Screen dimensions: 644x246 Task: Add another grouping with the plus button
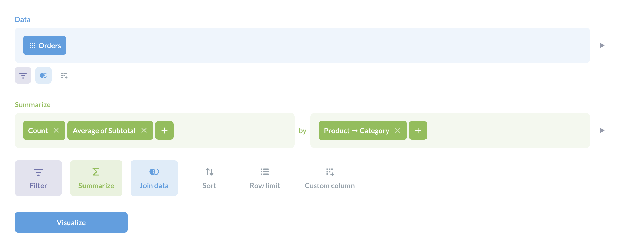click(x=418, y=131)
